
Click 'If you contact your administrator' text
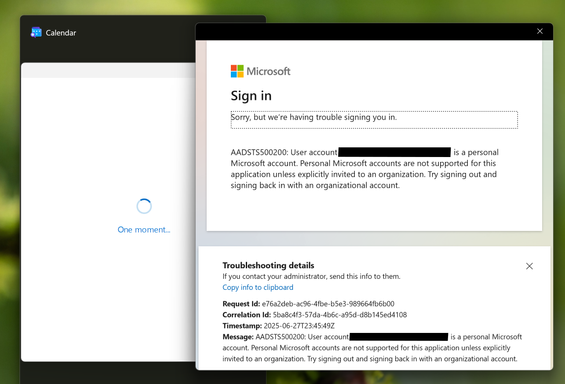click(311, 276)
